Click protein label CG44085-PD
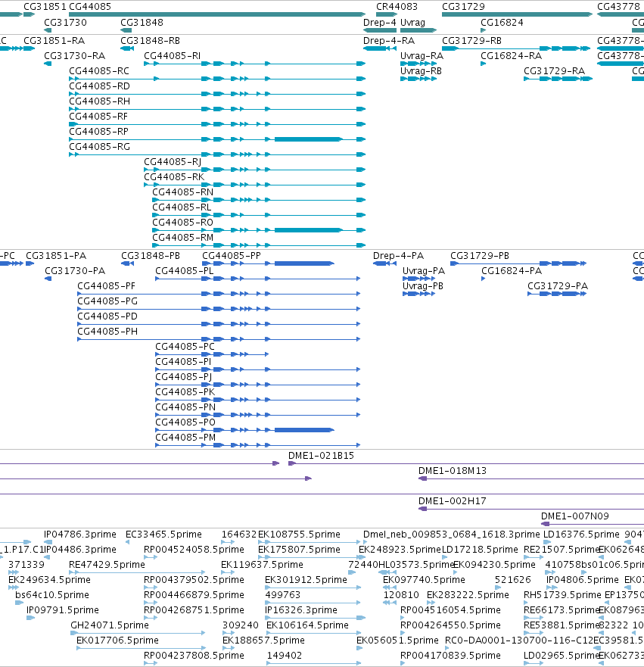This screenshot has width=644, height=667. coord(107,316)
